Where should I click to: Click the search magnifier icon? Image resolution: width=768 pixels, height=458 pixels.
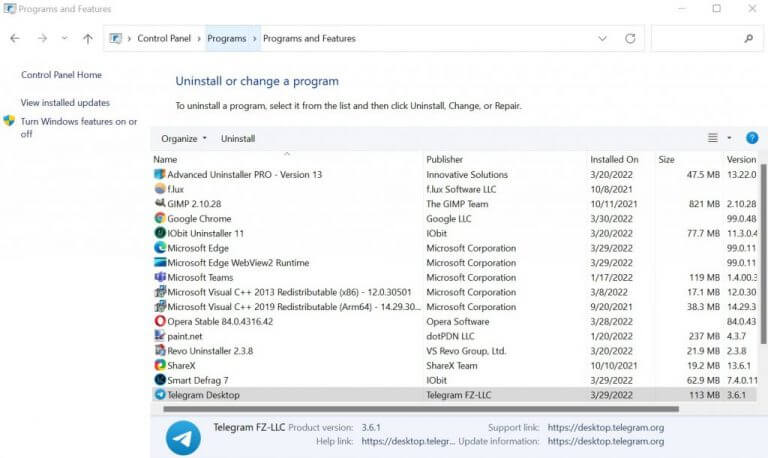(748, 38)
